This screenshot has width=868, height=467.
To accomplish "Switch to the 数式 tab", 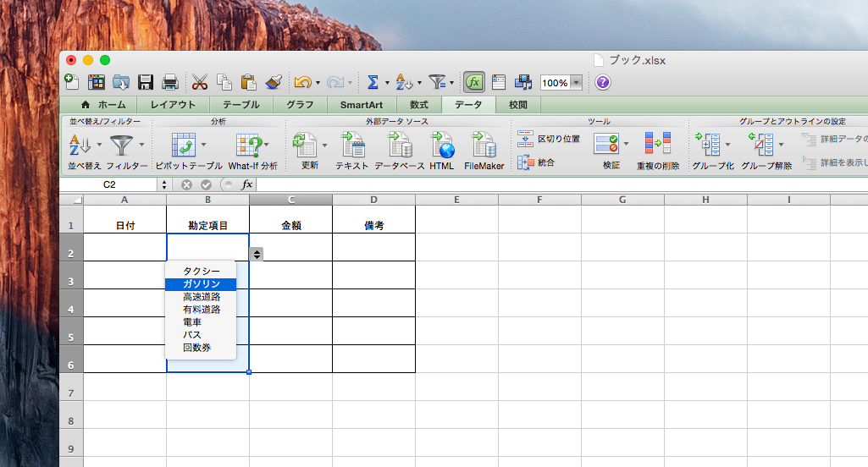I will click(418, 105).
